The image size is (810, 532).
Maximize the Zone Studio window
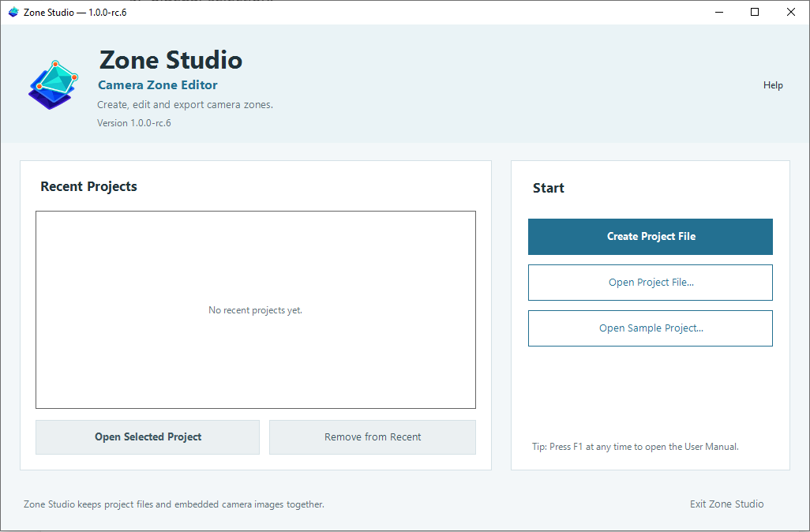[x=755, y=12]
